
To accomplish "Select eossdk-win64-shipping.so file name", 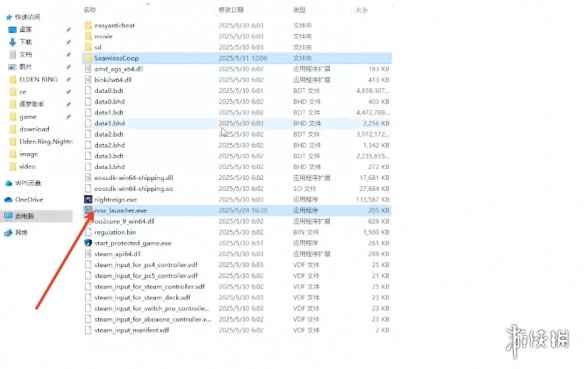I will tap(134, 189).
